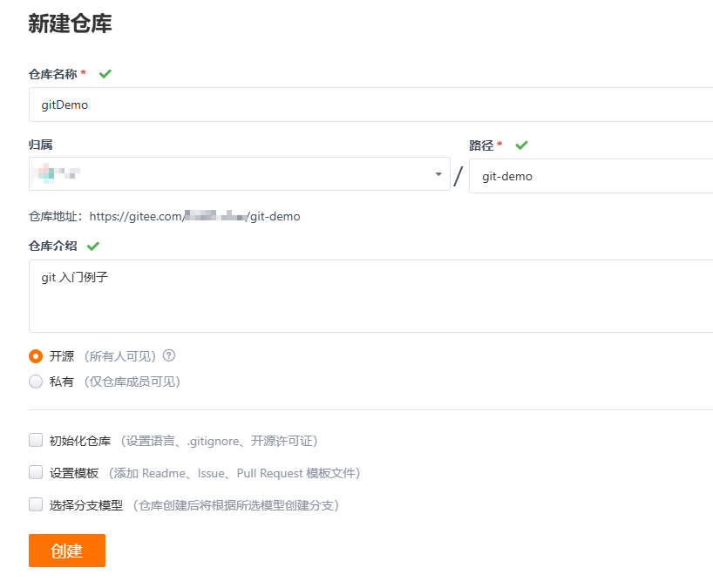Check the 初始化仓库 checkbox

point(36,440)
